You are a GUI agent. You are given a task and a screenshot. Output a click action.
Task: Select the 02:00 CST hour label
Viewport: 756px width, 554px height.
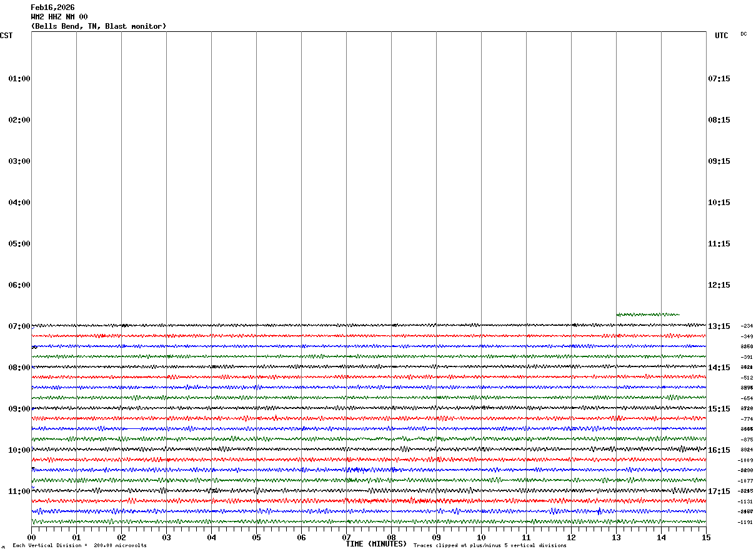click(19, 120)
